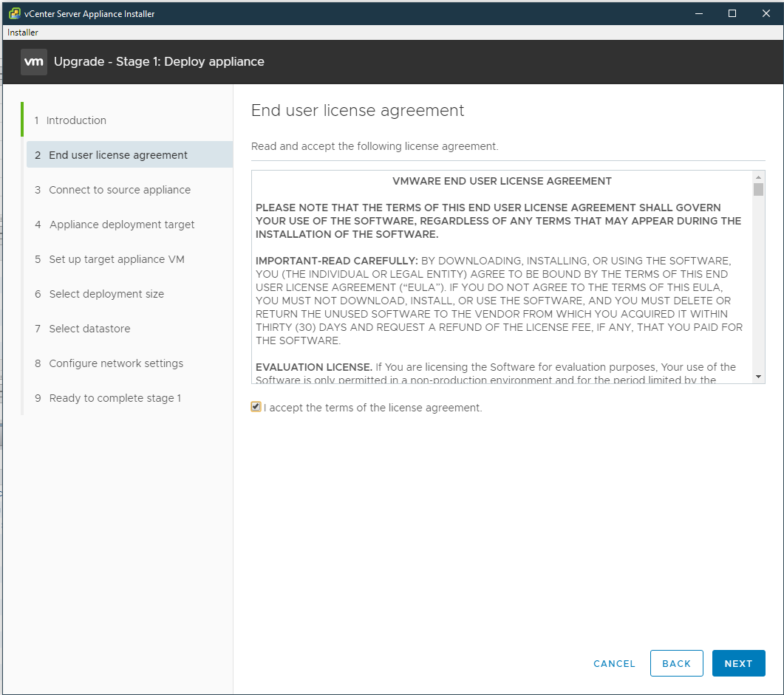Select the Select deployment size step
This screenshot has width=784, height=695.
(x=111, y=294)
